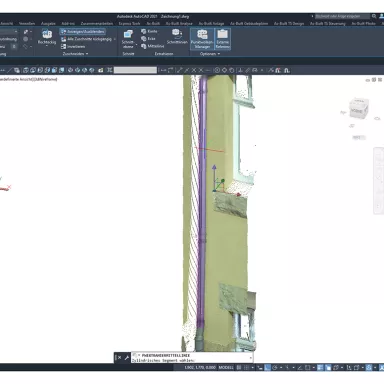
Task: Open the workspace gear dropdown arrow
Action: click(375, 368)
